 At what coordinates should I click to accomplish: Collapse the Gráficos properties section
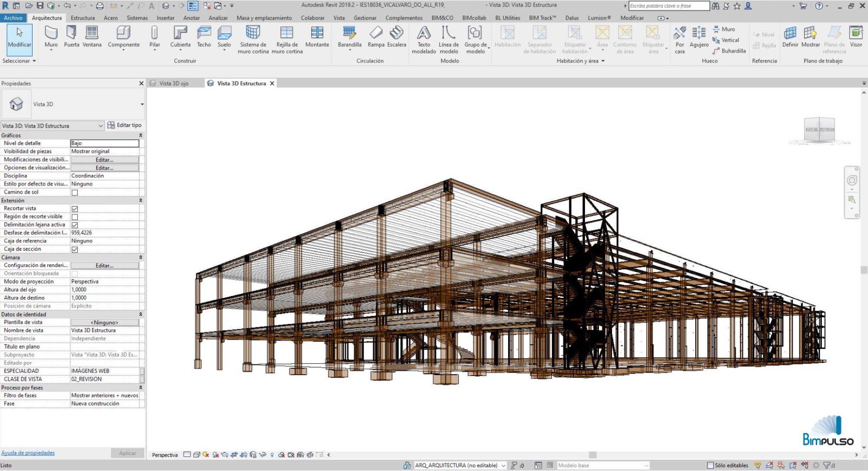click(x=141, y=135)
